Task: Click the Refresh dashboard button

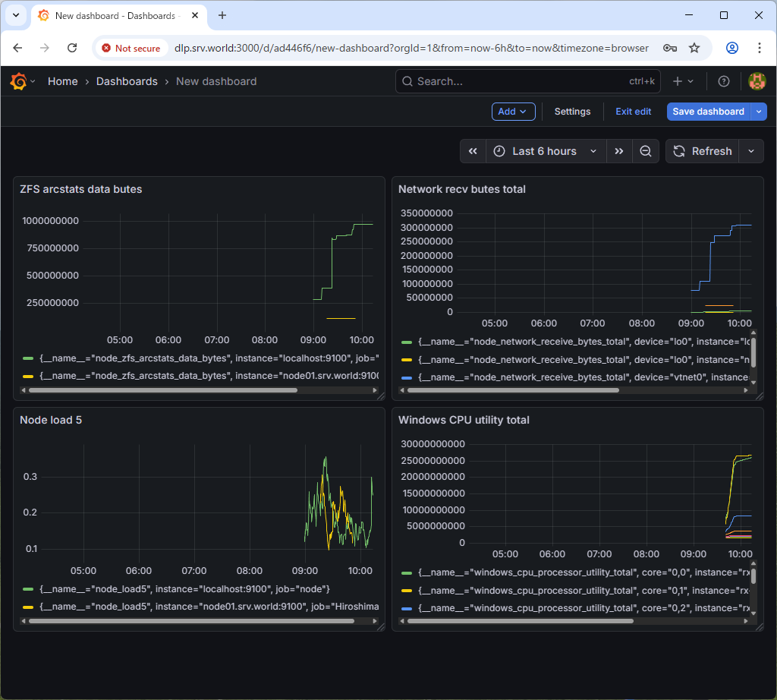Action: click(702, 151)
